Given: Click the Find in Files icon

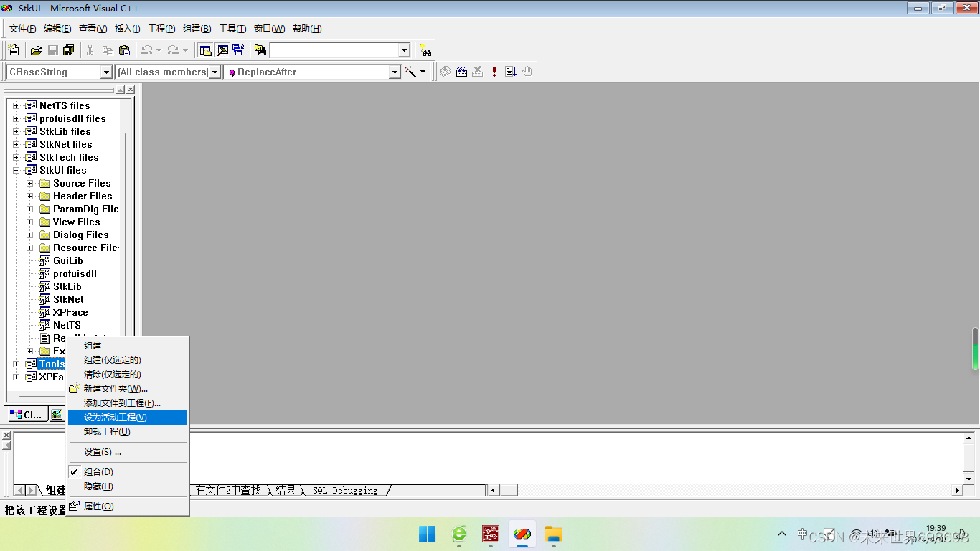Looking at the screenshot, I should tap(260, 50).
